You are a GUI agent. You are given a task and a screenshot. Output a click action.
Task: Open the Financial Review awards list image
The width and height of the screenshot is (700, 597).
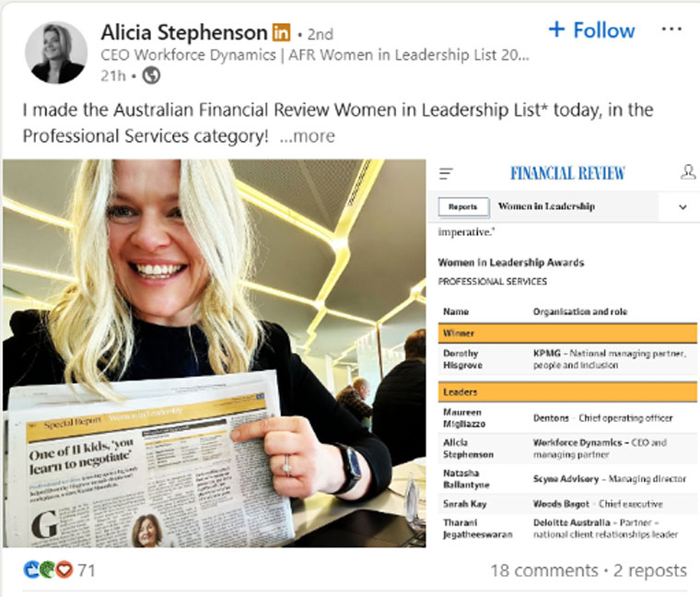564,353
